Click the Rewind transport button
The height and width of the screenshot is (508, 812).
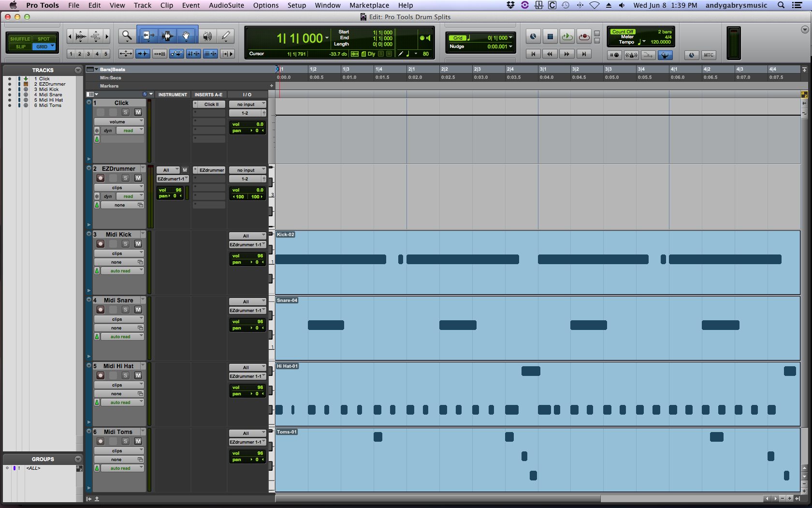pyautogui.click(x=550, y=54)
